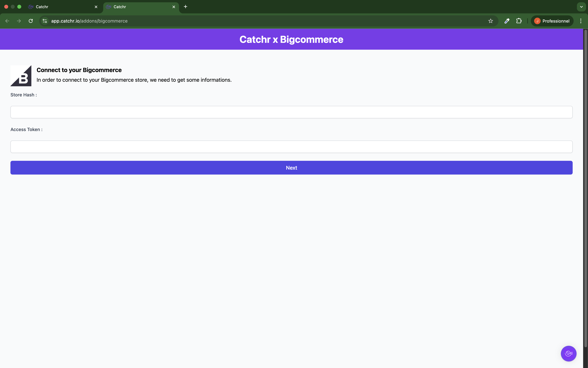Expand the tab search dropdown
The image size is (588, 368).
coord(581,7)
